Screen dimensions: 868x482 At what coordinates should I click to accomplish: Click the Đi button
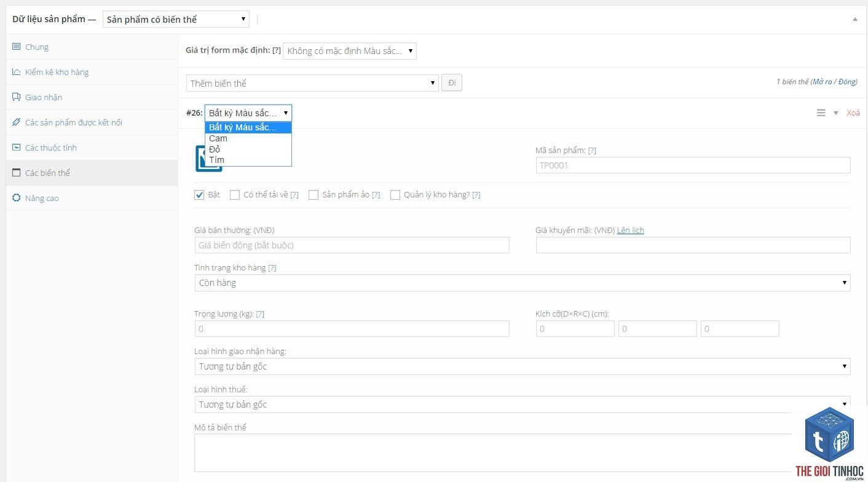click(x=452, y=83)
